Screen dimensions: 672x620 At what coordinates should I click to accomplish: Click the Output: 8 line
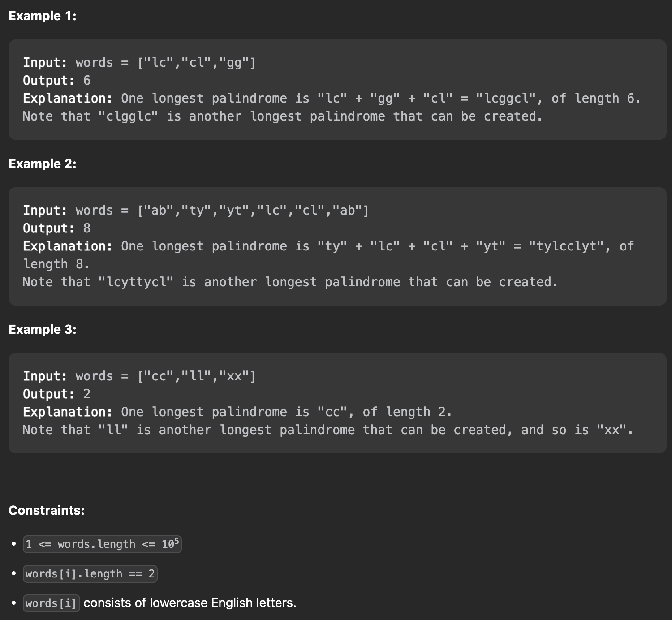[57, 228]
